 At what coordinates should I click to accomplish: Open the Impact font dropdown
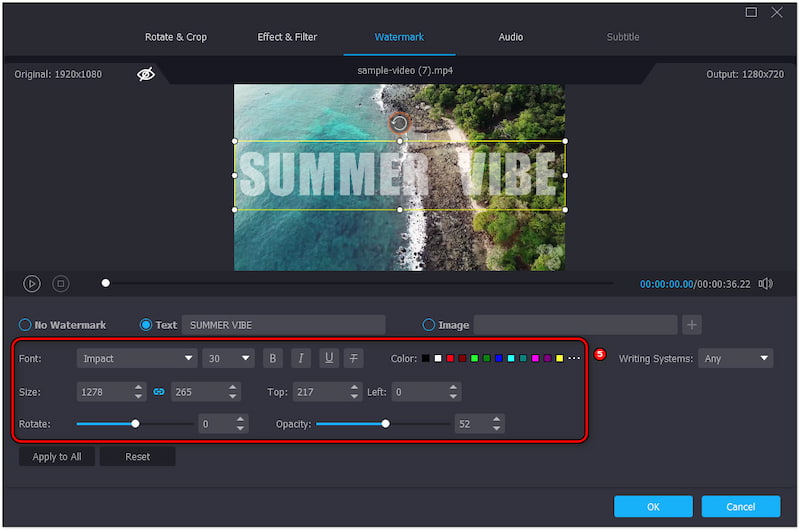(x=137, y=358)
